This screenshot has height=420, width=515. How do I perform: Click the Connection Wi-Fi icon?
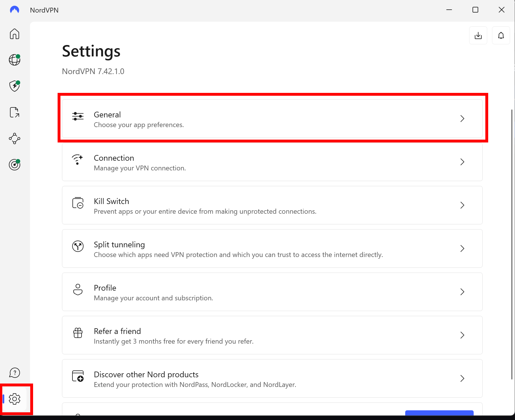(77, 160)
